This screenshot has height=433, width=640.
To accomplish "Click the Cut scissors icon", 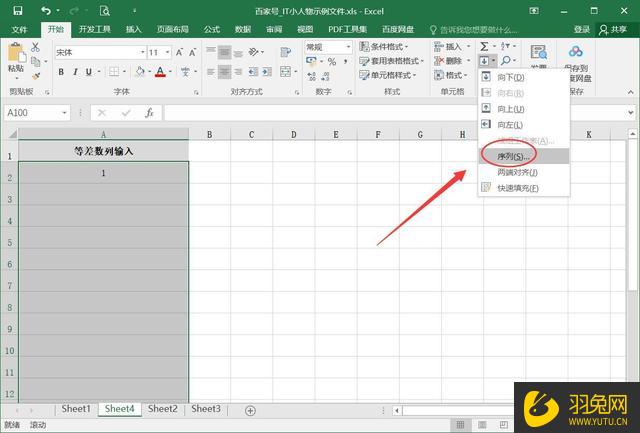I will (x=36, y=47).
